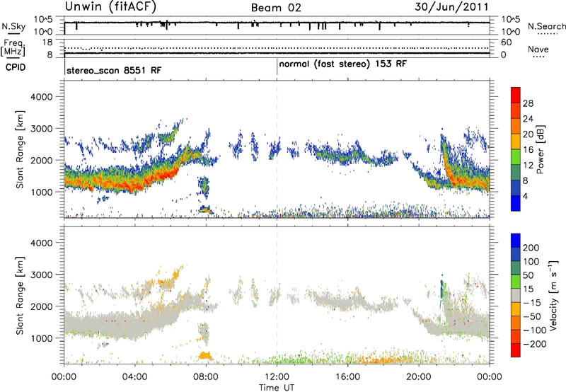Click the 'N.Sky' label

click(x=13, y=26)
